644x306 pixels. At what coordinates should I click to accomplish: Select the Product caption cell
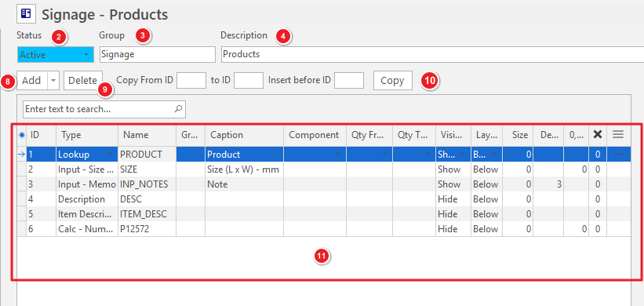coord(245,155)
